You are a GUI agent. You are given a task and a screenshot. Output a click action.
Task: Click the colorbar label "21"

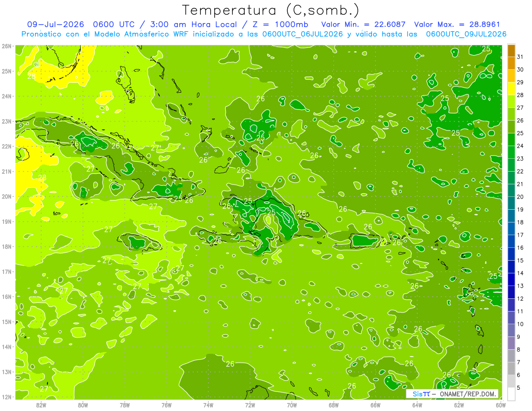point(520,184)
